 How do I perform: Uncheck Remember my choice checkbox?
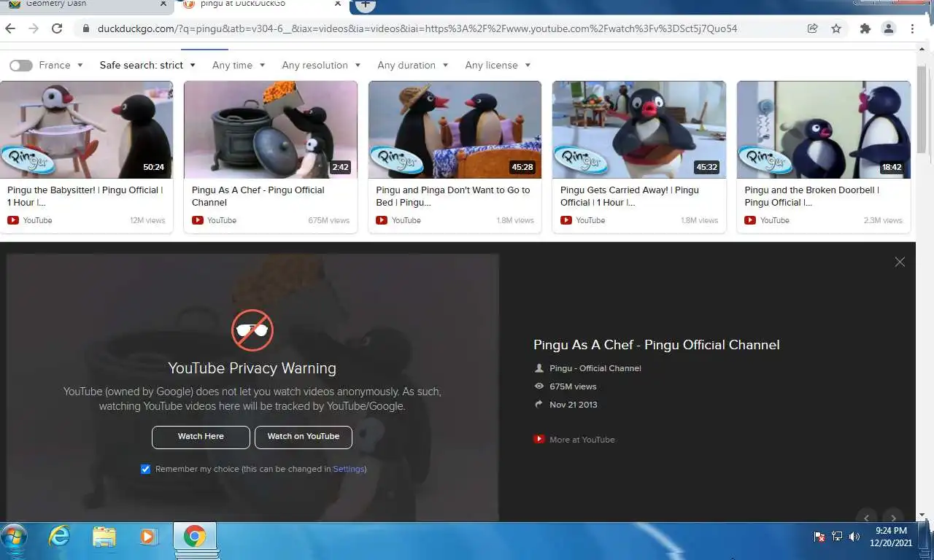145,469
